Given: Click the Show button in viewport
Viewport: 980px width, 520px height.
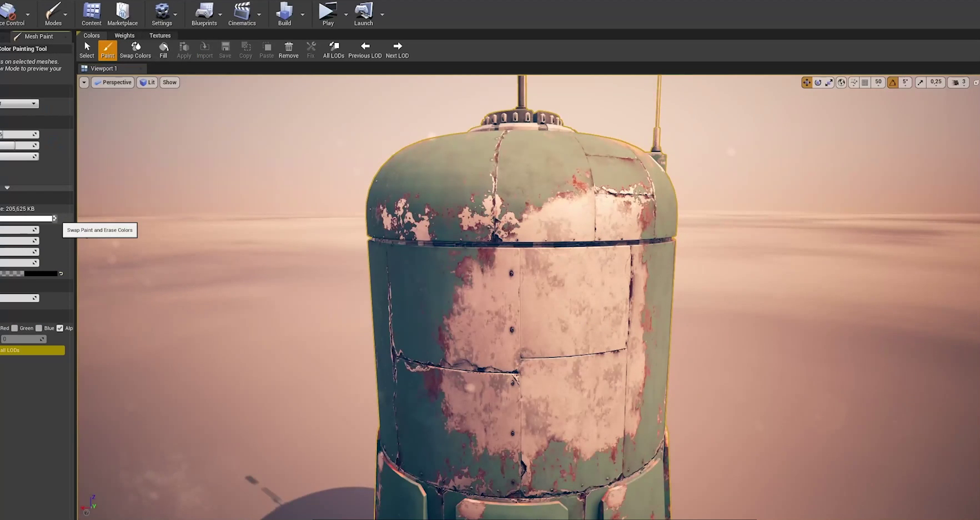Looking at the screenshot, I should (169, 83).
